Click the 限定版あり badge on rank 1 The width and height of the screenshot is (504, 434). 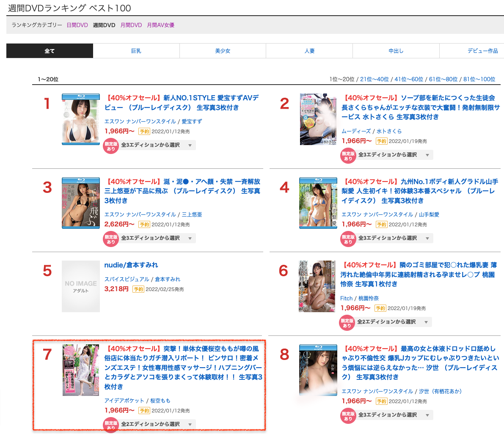click(x=111, y=146)
